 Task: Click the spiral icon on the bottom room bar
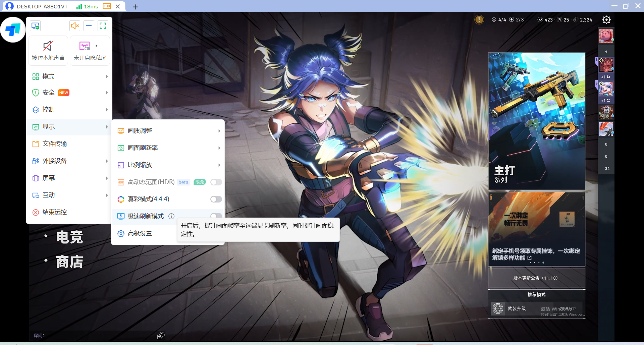pos(161,336)
